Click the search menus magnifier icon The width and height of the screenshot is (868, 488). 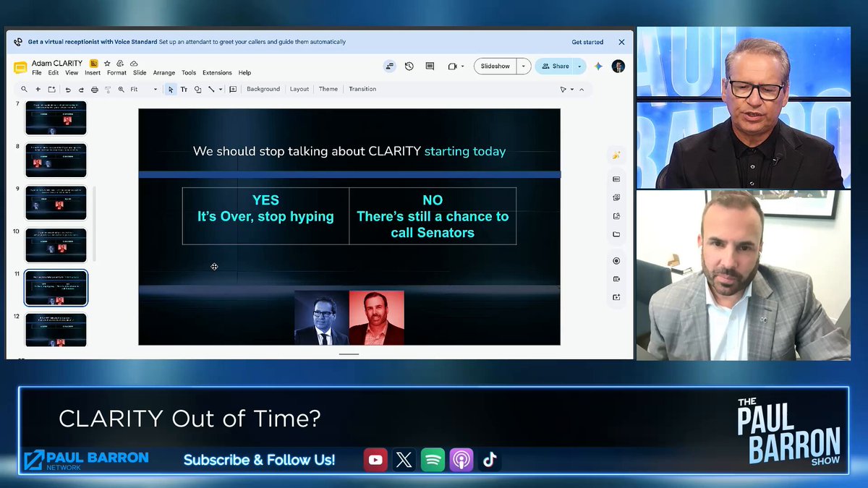[x=24, y=90]
